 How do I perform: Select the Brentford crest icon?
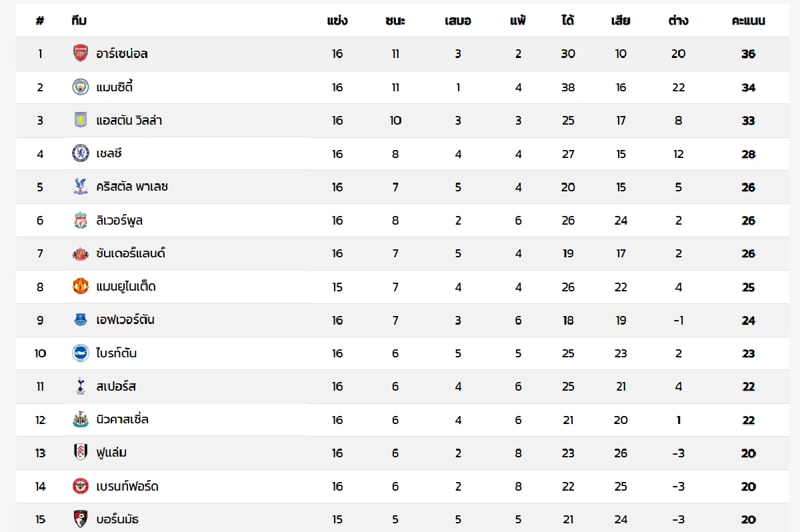[81, 487]
